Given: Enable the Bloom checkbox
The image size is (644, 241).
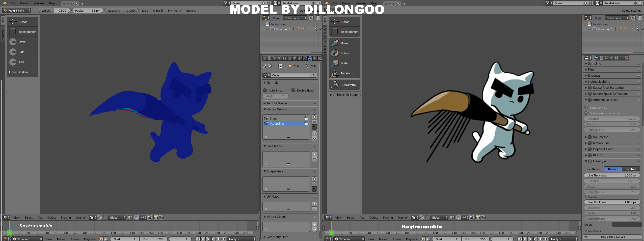Looking at the screenshot, I should coord(590,155).
